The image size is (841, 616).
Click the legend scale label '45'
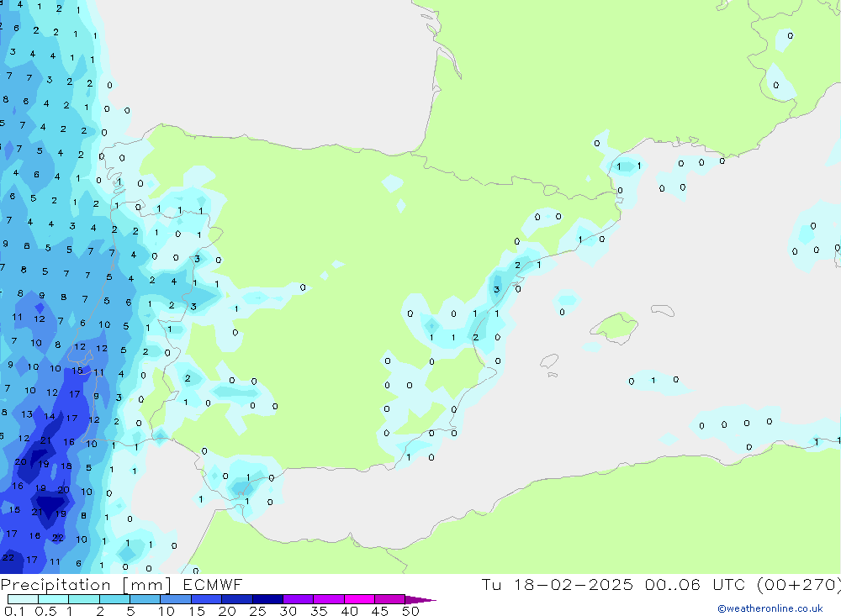pos(380,611)
